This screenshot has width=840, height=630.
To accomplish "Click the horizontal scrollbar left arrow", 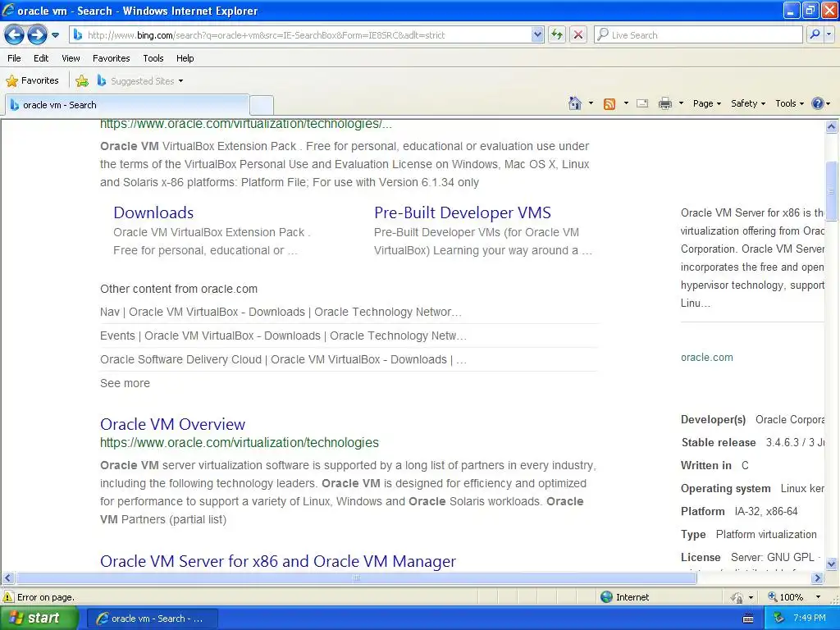I will point(7,578).
